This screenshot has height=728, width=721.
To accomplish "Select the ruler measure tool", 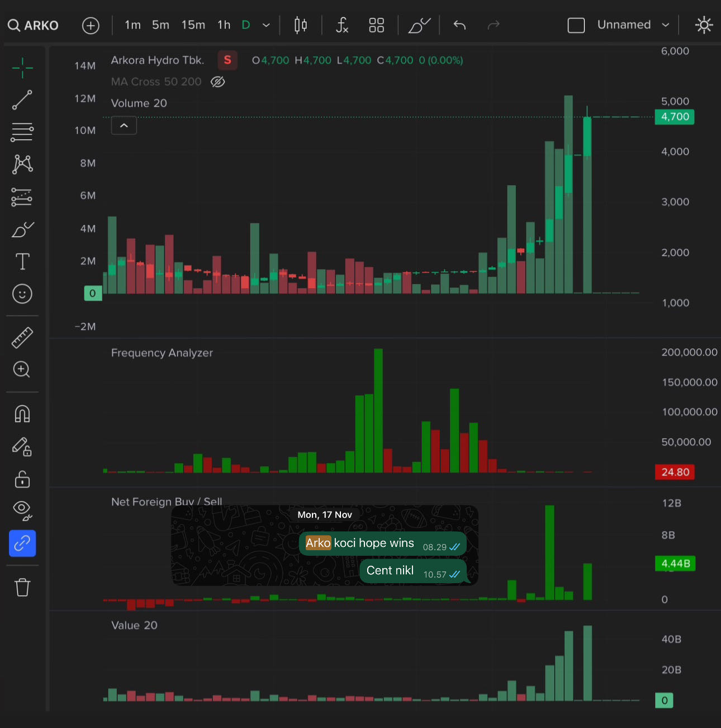I will coord(22,338).
